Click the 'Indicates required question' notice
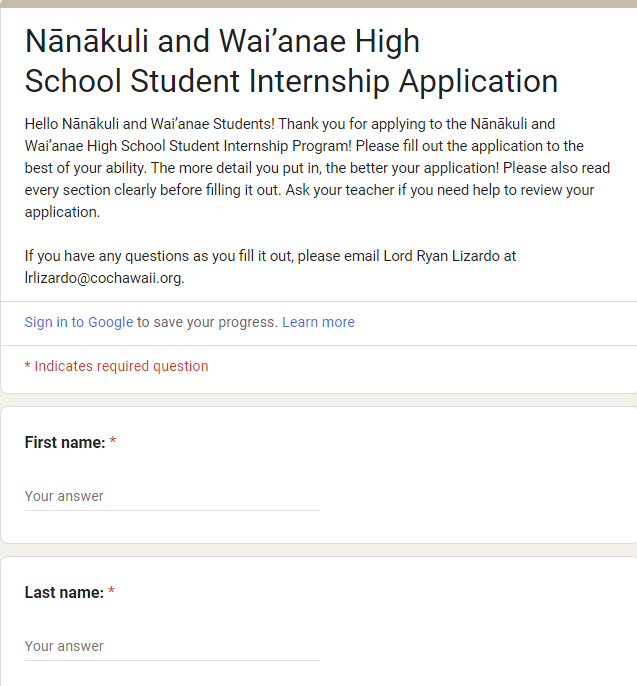637x686 pixels. coord(116,366)
